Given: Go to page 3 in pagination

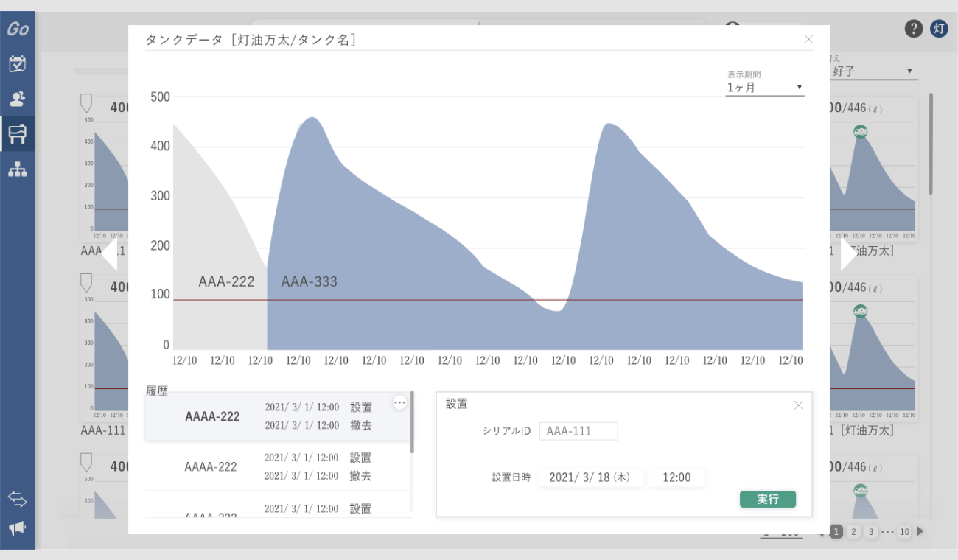Looking at the screenshot, I should [x=870, y=531].
